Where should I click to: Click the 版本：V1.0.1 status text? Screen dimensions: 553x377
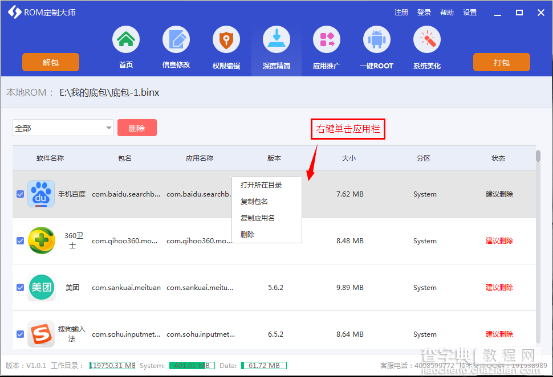click(x=26, y=365)
